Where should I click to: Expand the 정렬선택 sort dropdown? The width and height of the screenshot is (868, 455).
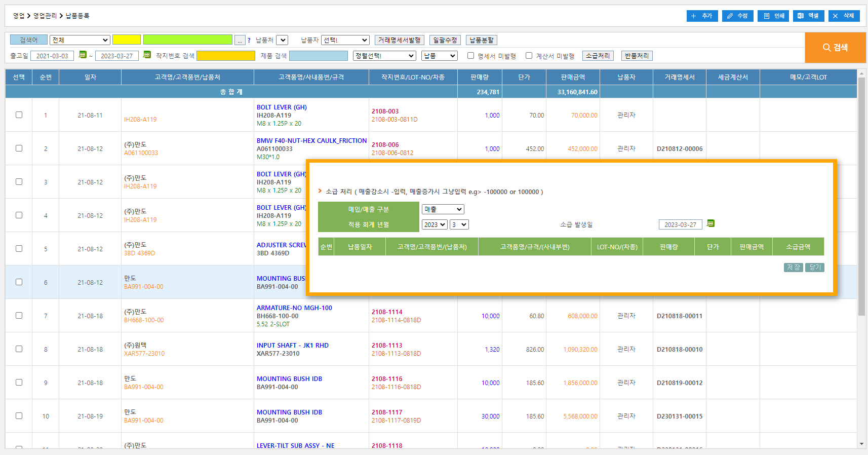tap(384, 56)
